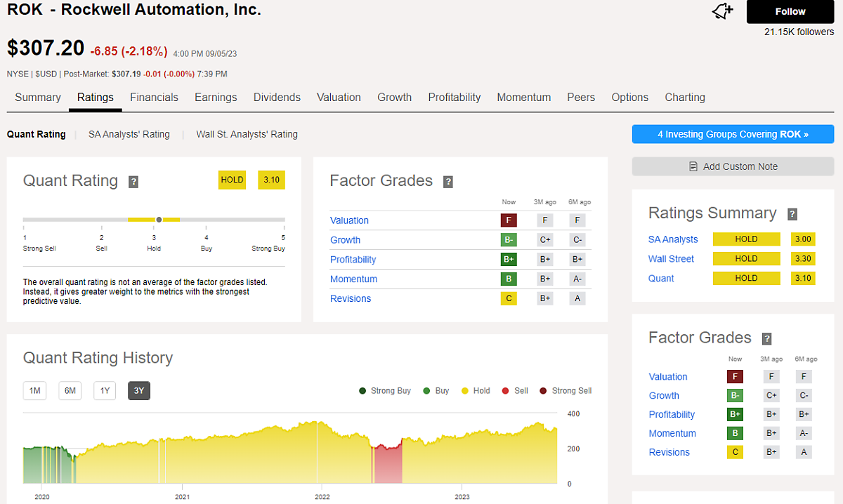Click Quant Rating slider marker
Viewport: 843px width, 504px height.
[159, 219]
